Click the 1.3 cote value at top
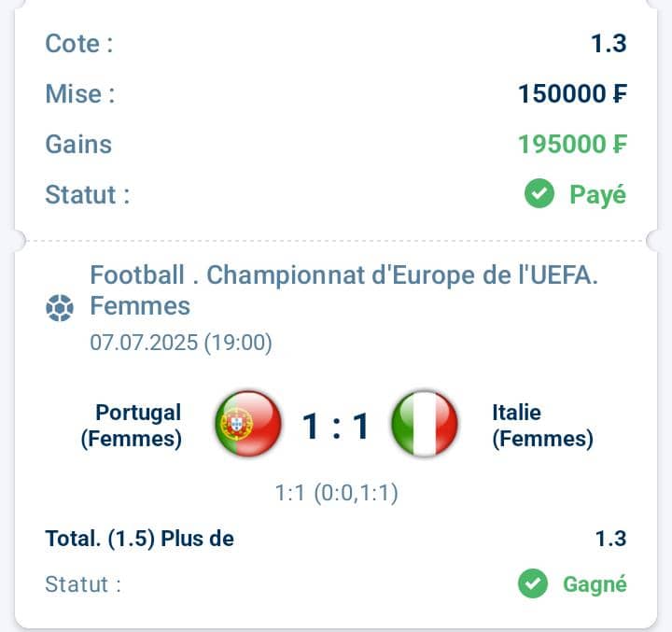 pyautogui.click(x=609, y=43)
